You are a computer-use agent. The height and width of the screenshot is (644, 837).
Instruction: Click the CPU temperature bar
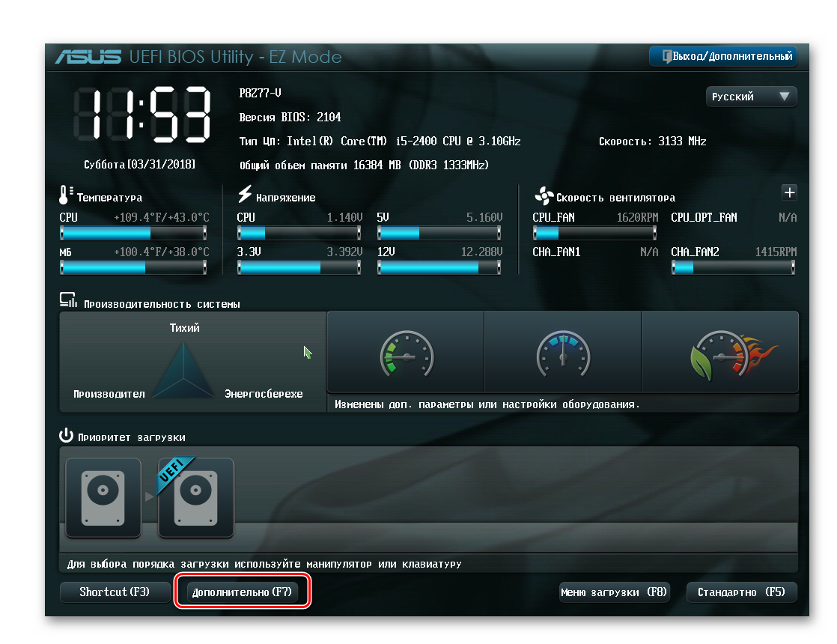(x=133, y=234)
